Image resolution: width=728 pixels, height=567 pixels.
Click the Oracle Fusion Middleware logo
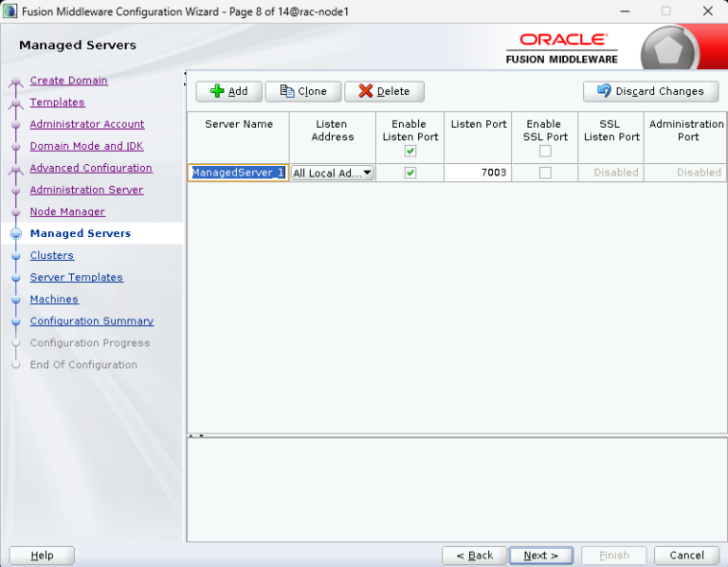[x=562, y=48]
